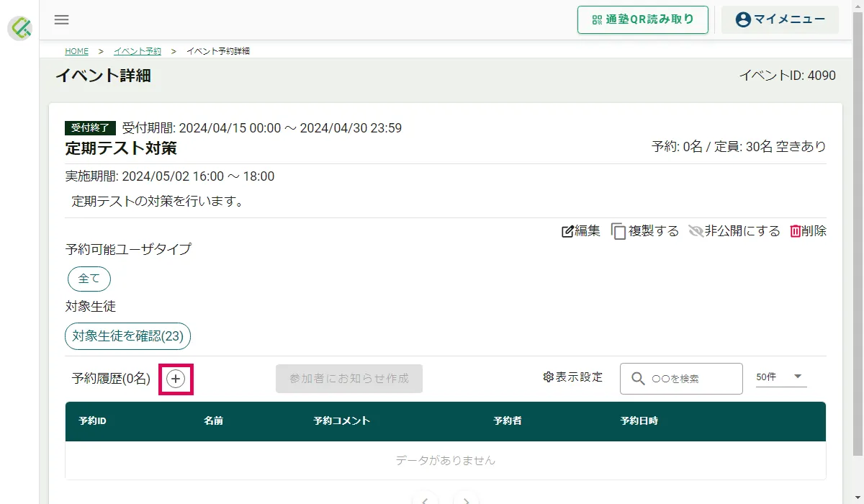Sort by the 予約者 column header

click(508, 420)
